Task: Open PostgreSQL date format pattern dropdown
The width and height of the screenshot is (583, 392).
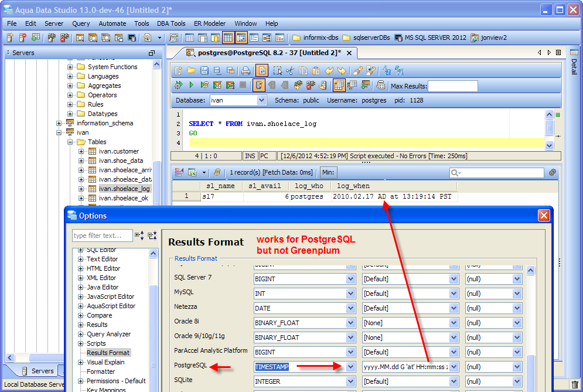Action: click(x=454, y=367)
